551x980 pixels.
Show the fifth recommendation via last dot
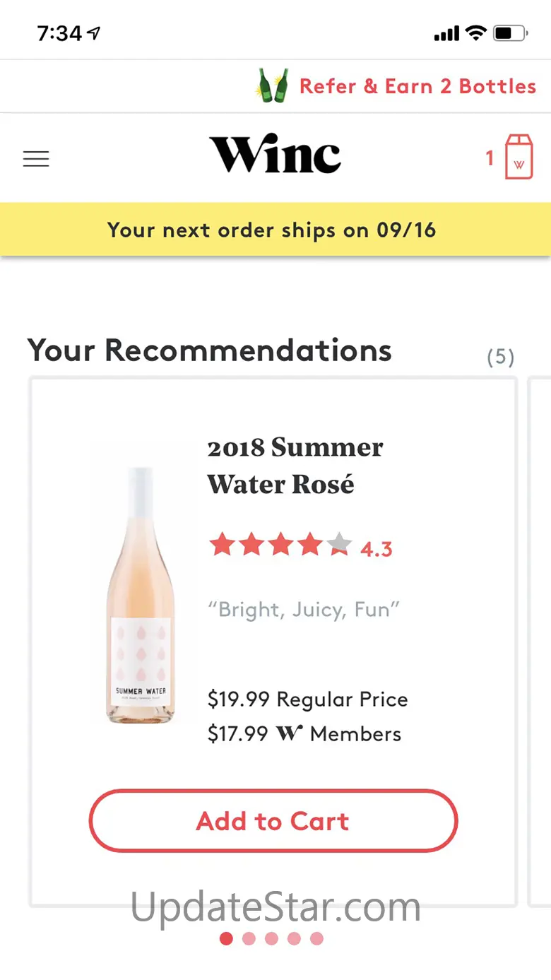316,938
